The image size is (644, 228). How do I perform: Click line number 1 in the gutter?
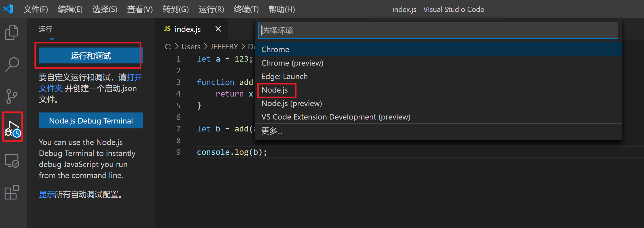178,59
